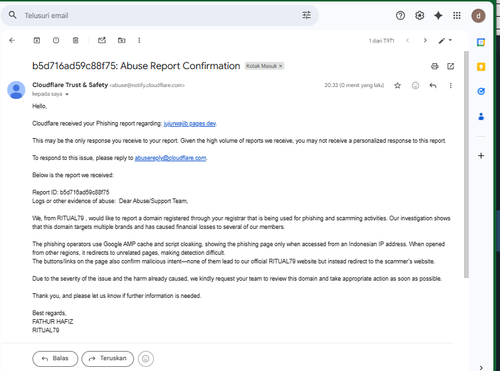Open abusereply@cloudflare.com email link
Viewport: 500px width, 371px height.
click(x=170, y=158)
